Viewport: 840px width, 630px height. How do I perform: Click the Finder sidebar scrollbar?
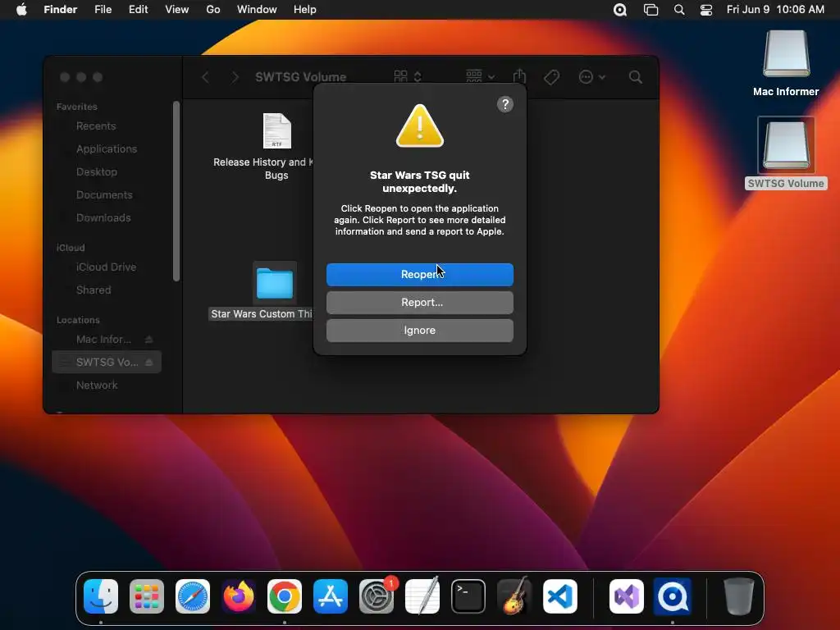(x=176, y=190)
